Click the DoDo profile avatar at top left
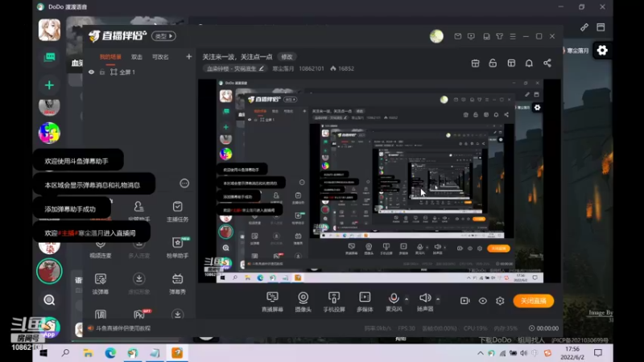The width and height of the screenshot is (644, 362). pos(49,30)
